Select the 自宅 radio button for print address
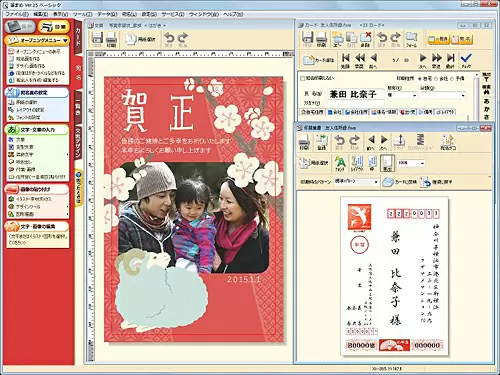This screenshot has width=500, height=375. (419, 79)
